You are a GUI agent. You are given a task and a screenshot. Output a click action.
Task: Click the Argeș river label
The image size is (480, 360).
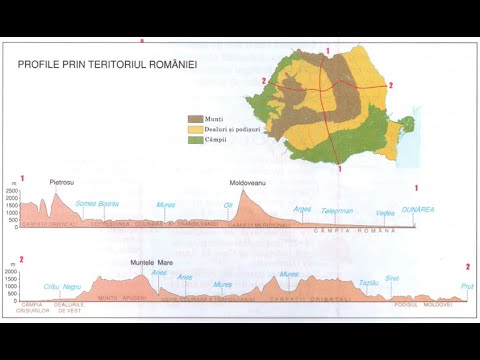pyautogui.click(x=302, y=209)
